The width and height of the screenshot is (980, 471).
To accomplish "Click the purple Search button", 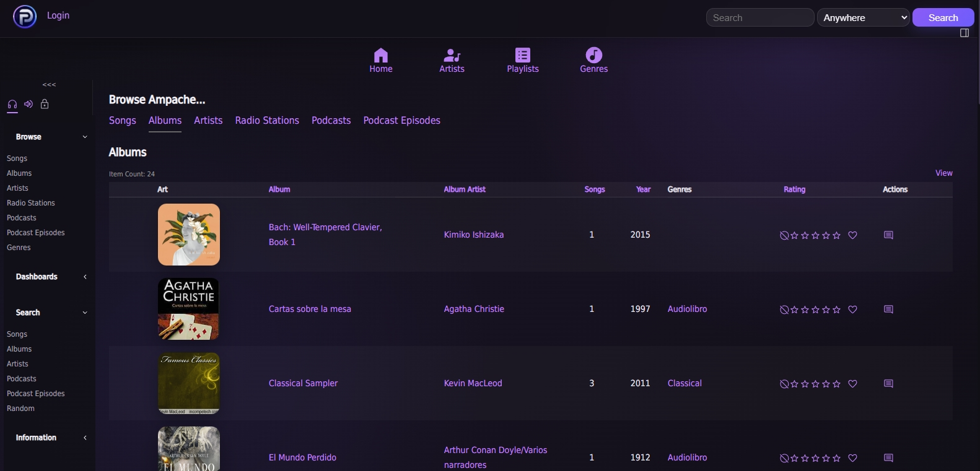I will 943,17.
